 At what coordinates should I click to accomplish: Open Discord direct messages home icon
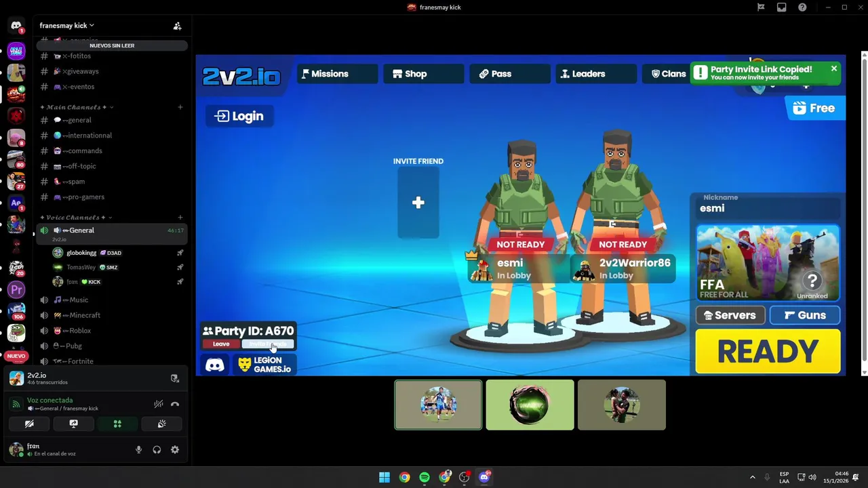[16, 26]
